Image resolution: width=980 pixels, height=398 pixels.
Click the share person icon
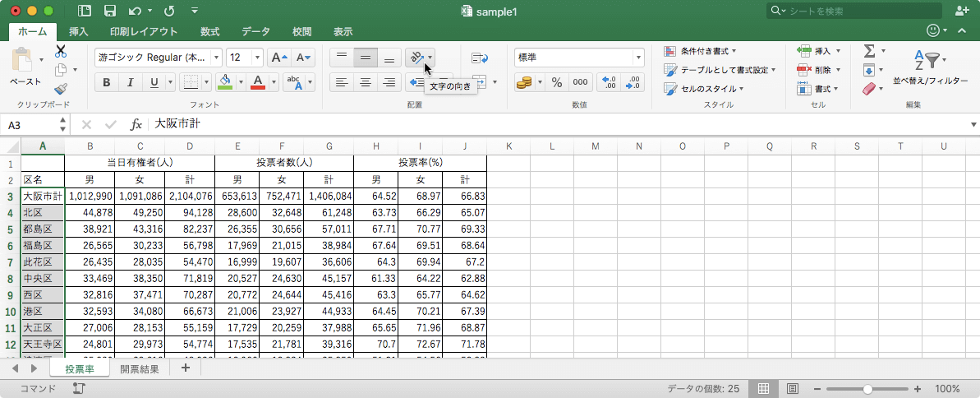pos(961,11)
